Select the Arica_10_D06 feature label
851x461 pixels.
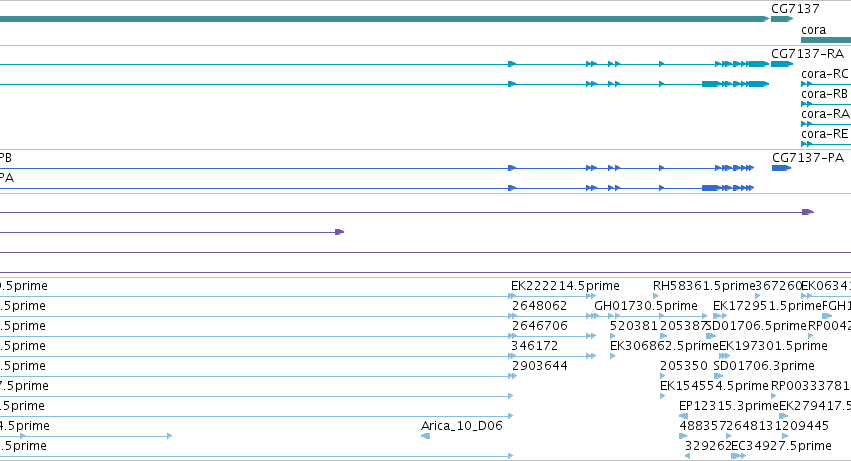[462, 427]
